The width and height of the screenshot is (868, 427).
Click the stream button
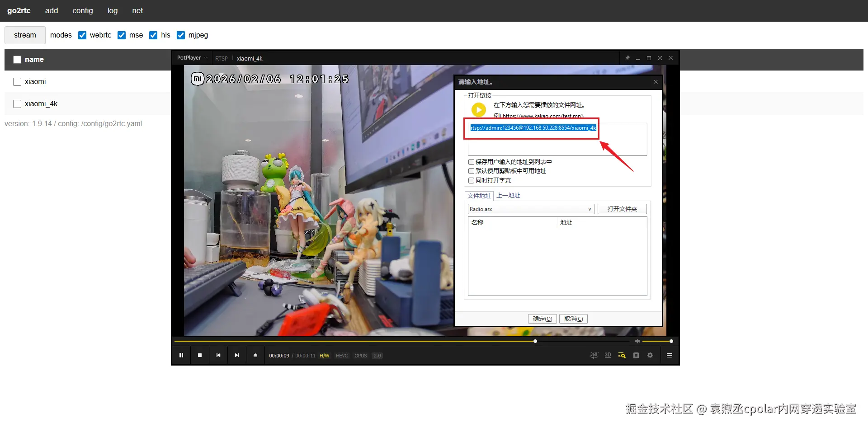[x=25, y=35]
